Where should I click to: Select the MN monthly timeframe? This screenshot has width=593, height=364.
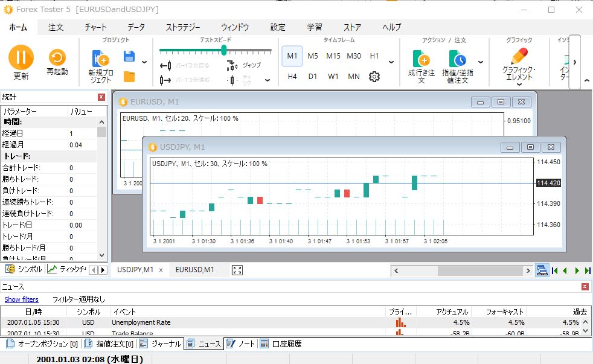click(x=354, y=77)
